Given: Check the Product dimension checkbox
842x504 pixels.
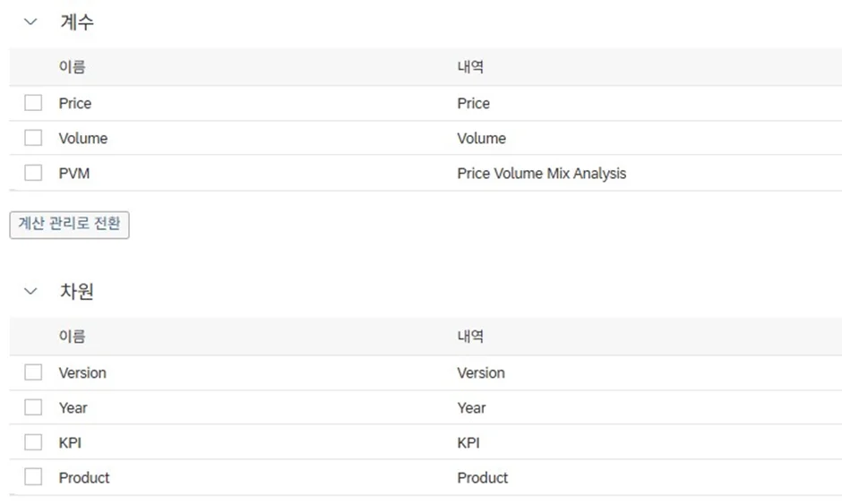Looking at the screenshot, I should pos(33,477).
